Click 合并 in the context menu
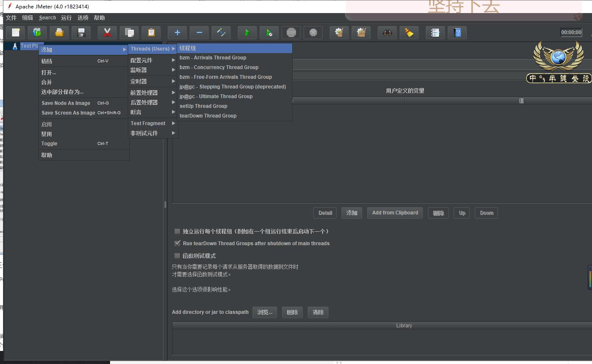Viewport: 592px width, 364px height. (83, 82)
